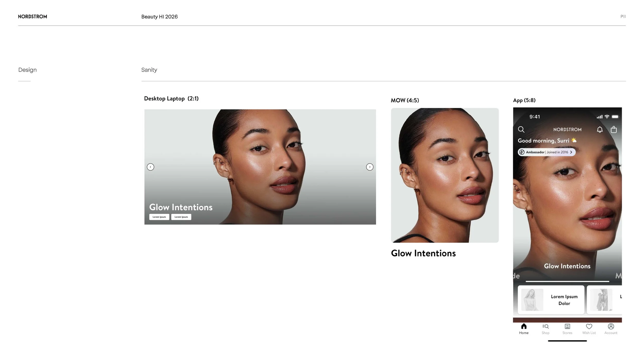Open the Shop tab

pos(545,327)
